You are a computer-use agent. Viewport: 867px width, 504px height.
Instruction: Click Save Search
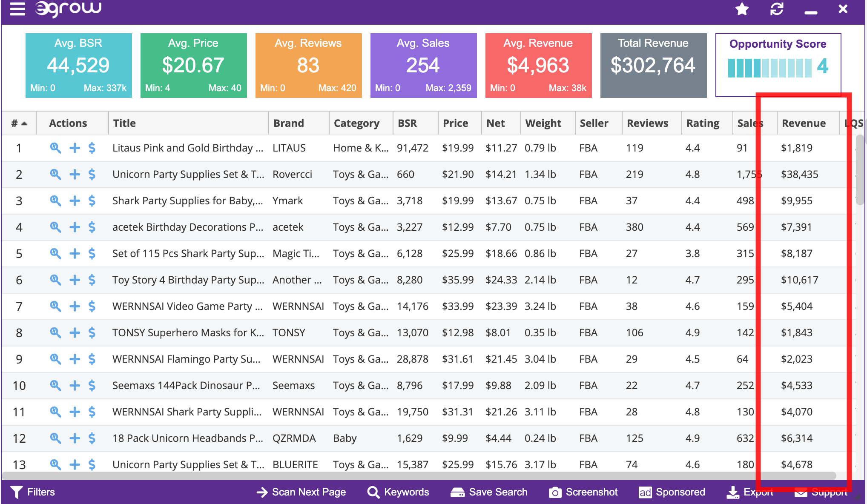pyautogui.click(x=489, y=492)
